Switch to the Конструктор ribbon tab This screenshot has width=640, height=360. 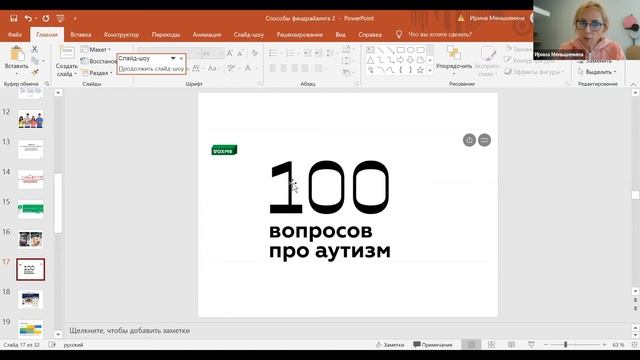[x=121, y=35]
